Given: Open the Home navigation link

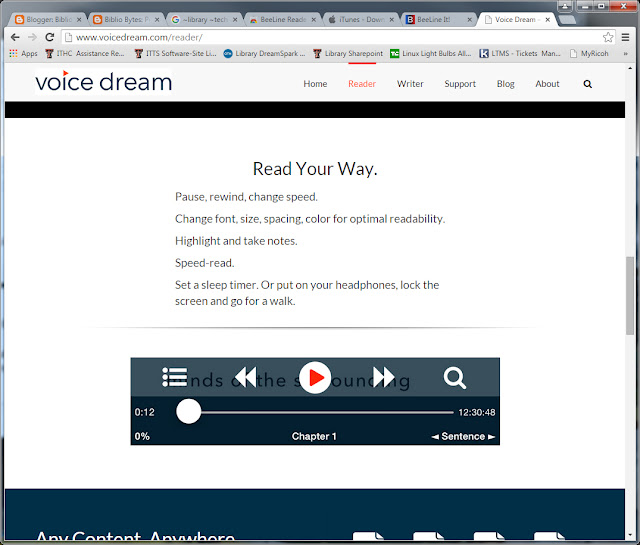Looking at the screenshot, I should (315, 84).
